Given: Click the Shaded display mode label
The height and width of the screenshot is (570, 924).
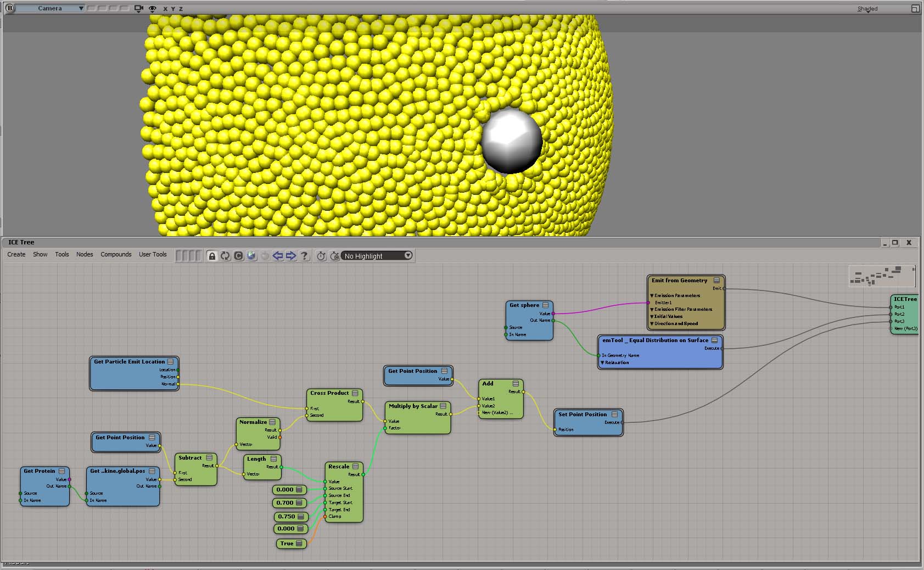Looking at the screenshot, I should click(867, 9).
